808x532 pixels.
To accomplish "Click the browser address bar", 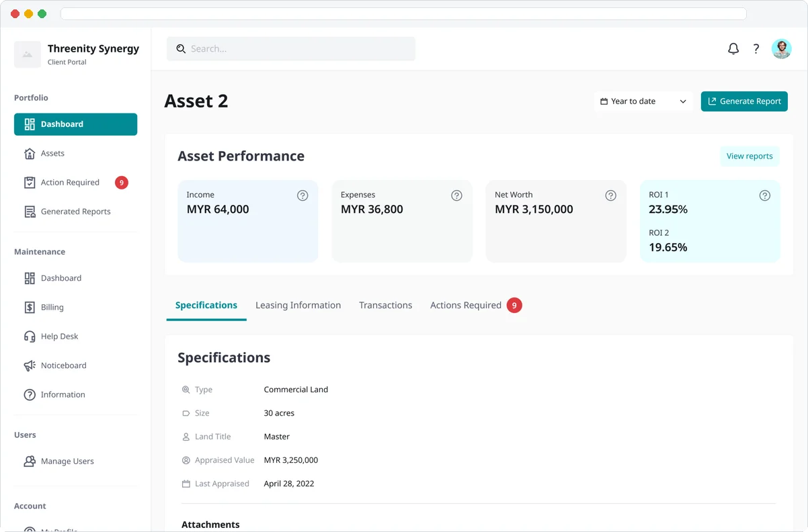I will pyautogui.click(x=403, y=13).
